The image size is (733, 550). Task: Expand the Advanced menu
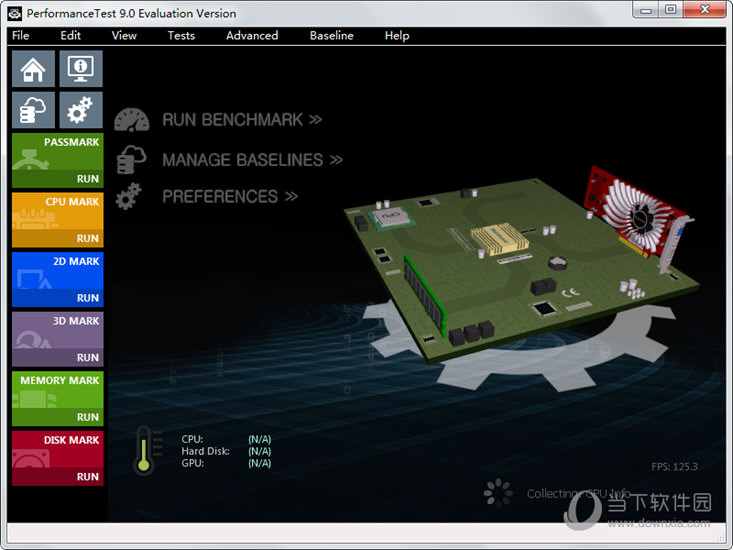point(252,36)
